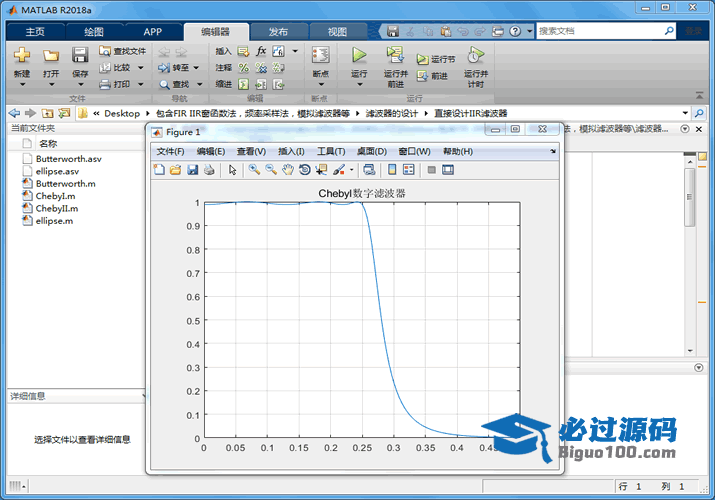Viewport: 715px width, 500px height.
Task: Select ellipse.m in current folder
Action: pos(54,221)
